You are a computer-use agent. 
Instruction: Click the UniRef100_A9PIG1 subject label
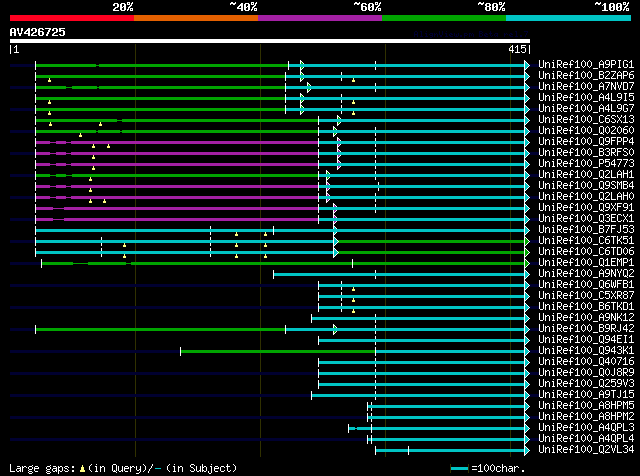pyautogui.click(x=586, y=65)
